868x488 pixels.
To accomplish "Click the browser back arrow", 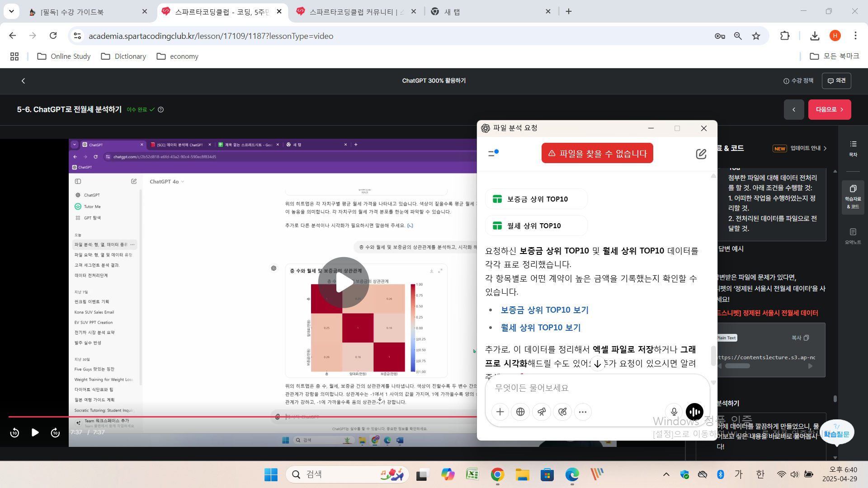I will coord(13,36).
